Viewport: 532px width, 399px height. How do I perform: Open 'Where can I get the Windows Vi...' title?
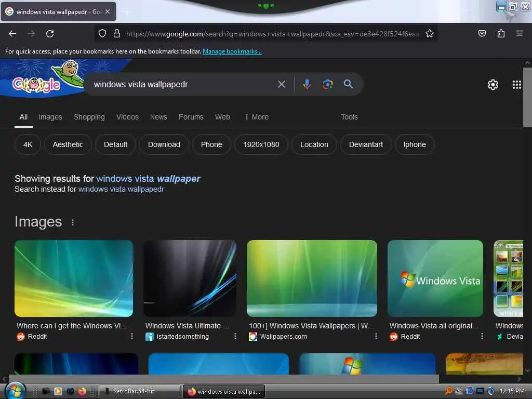[x=72, y=326]
